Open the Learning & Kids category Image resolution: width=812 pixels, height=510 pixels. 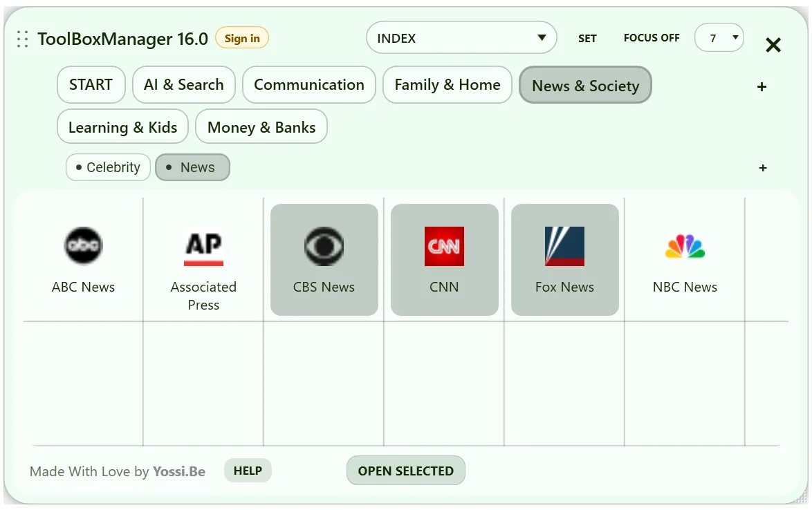(x=122, y=126)
